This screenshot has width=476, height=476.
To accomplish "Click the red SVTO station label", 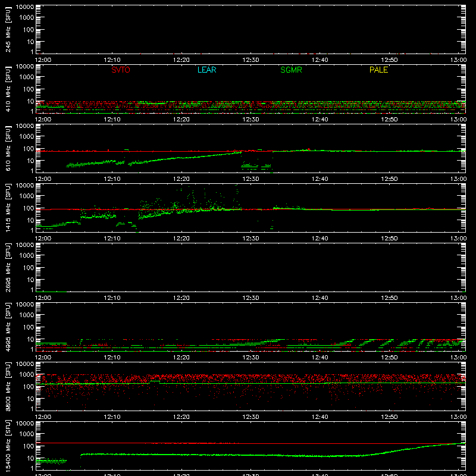I will tap(121, 70).
